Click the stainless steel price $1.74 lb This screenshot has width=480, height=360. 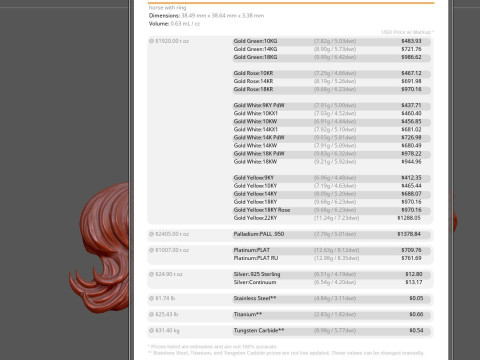pyautogui.click(x=162, y=298)
